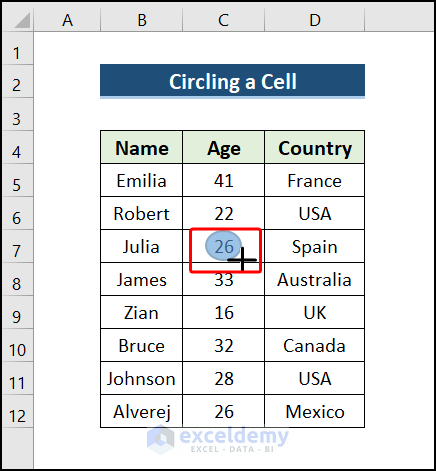
Task: Select the cell containing Alverej
Action: (142, 411)
